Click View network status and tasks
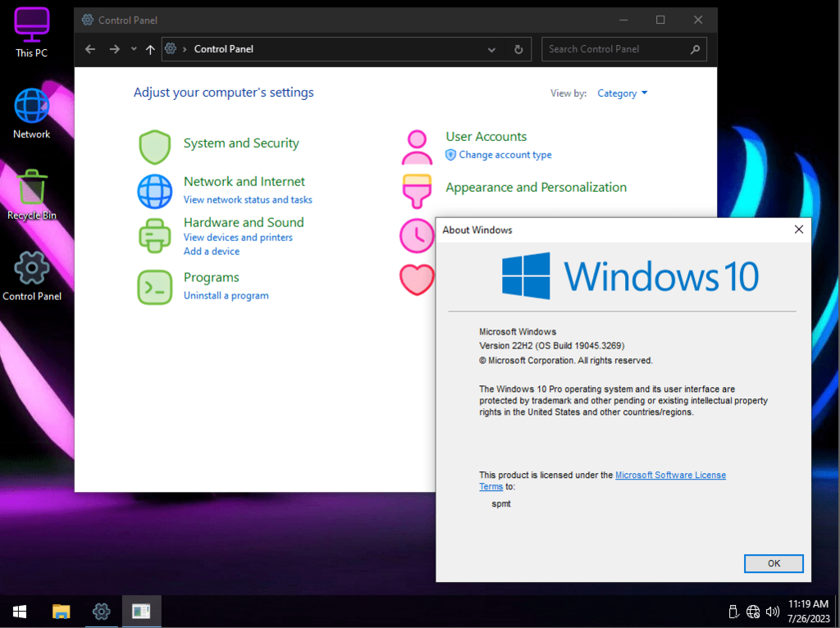The width and height of the screenshot is (840, 628). (x=248, y=200)
